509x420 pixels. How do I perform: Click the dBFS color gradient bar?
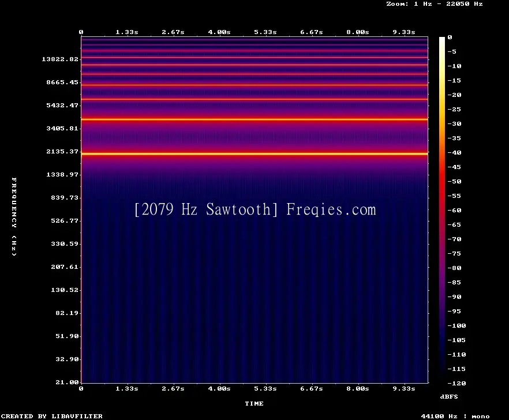[442, 210]
